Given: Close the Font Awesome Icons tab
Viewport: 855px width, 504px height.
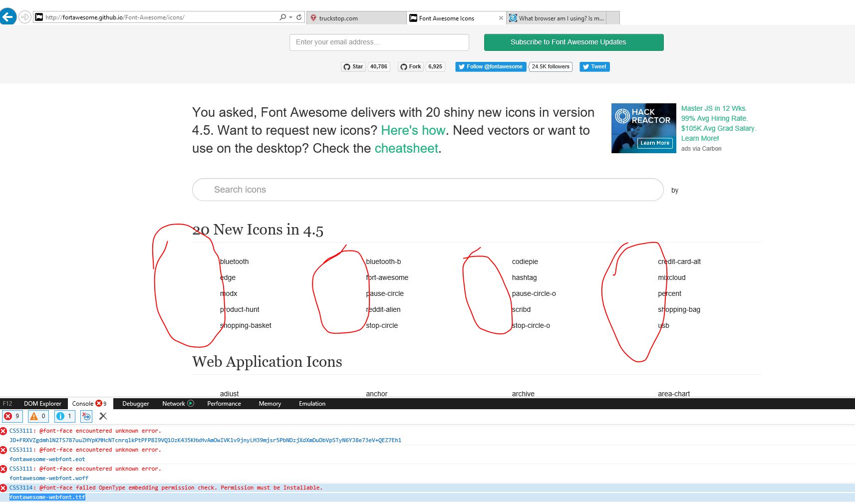Looking at the screenshot, I should pyautogui.click(x=501, y=18).
